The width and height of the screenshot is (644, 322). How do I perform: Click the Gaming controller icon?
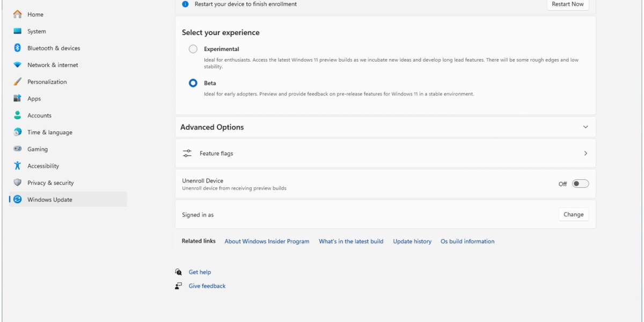(x=18, y=149)
